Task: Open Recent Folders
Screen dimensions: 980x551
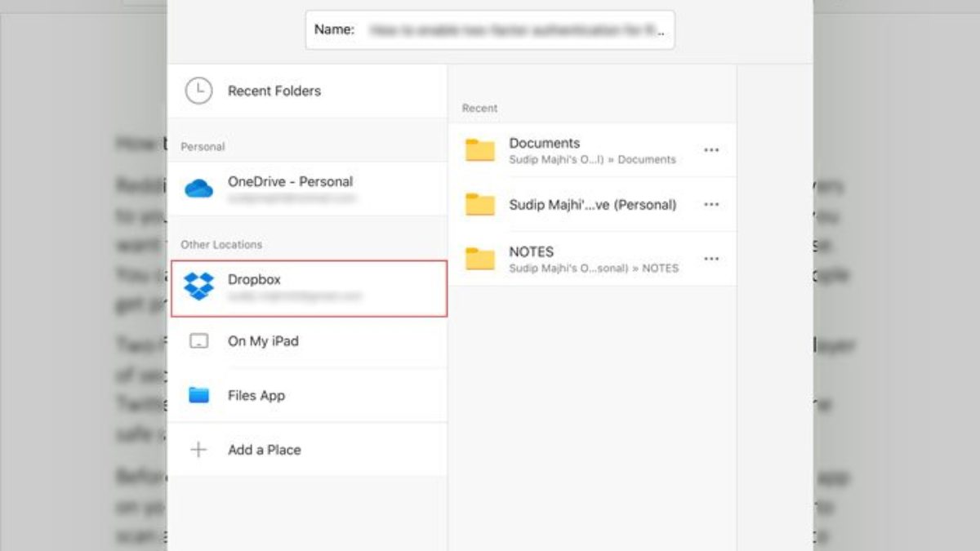Action: click(x=307, y=91)
